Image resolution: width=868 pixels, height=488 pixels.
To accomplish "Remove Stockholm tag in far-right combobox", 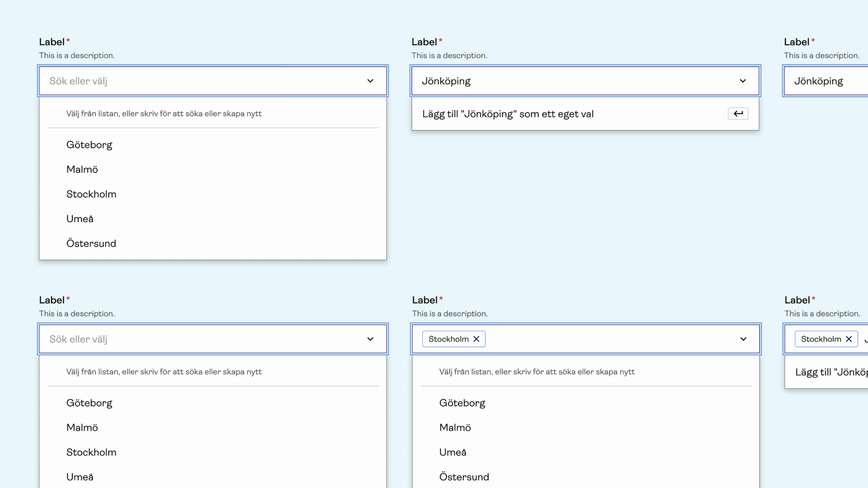I will 849,339.
